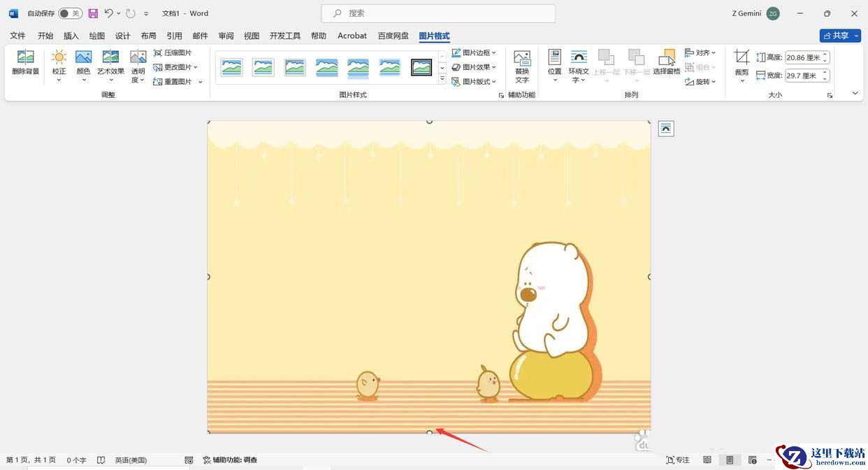
Task: Open the undo history dropdown arrow
Action: click(119, 13)
